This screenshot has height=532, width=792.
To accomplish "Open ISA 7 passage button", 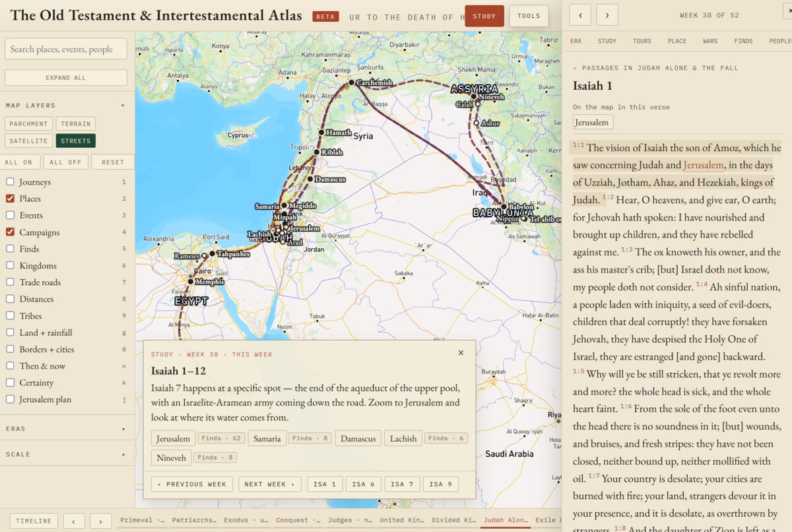I will 402,484.
